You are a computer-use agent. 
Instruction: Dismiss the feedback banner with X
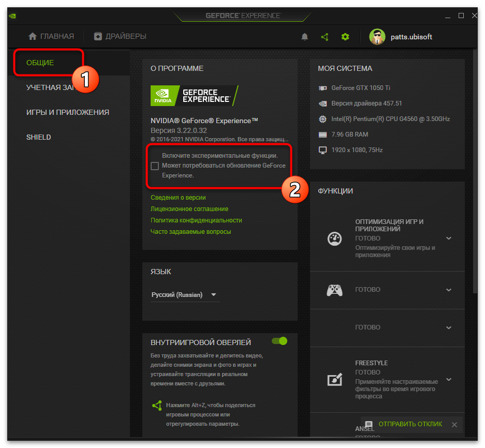(x=454, y=425)
